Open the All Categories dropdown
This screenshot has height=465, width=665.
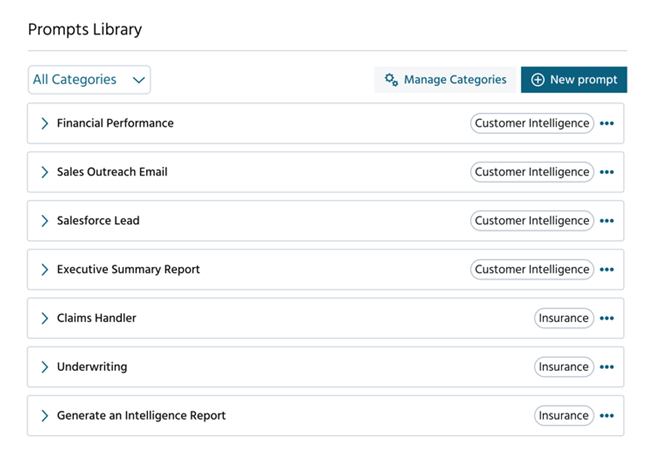89,80
